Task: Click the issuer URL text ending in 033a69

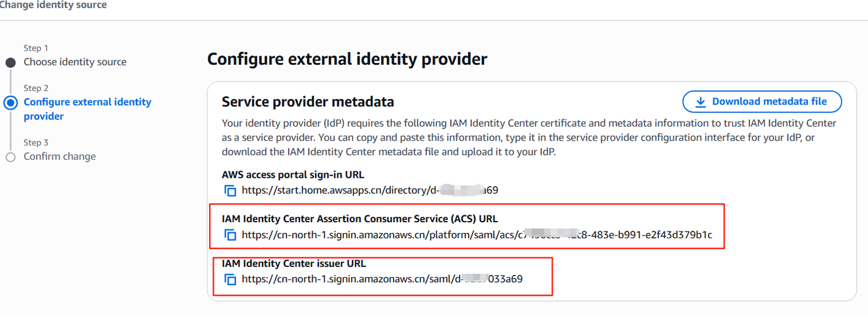Action: click(382, 278)
